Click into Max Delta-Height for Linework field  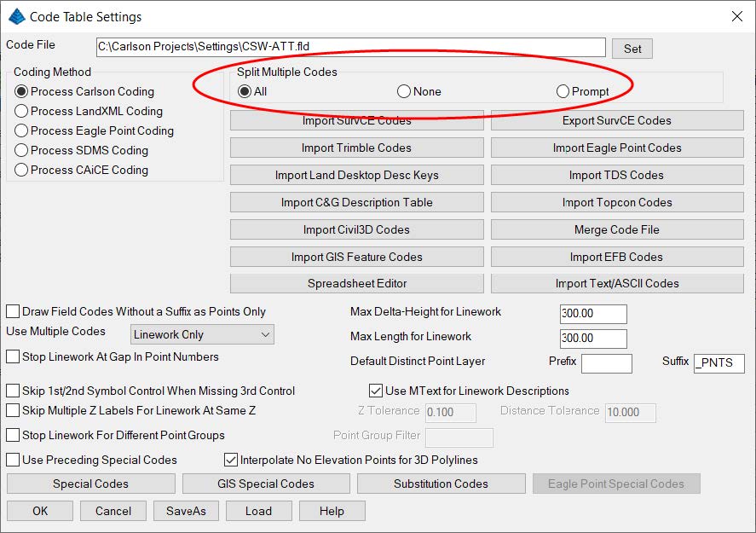click(x=592, y=314)
